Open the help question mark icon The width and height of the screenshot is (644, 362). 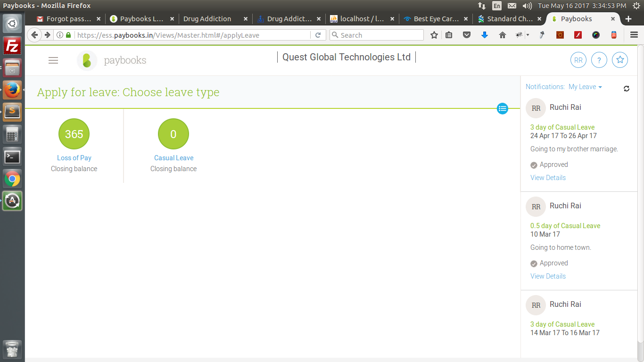pyautogui.click(x=599, y=60)
